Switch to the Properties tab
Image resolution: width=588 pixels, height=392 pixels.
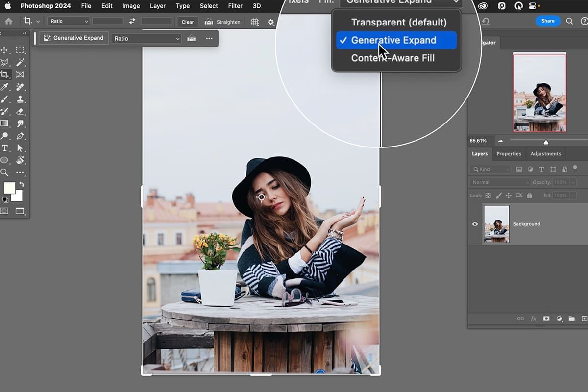click(509, 153)
